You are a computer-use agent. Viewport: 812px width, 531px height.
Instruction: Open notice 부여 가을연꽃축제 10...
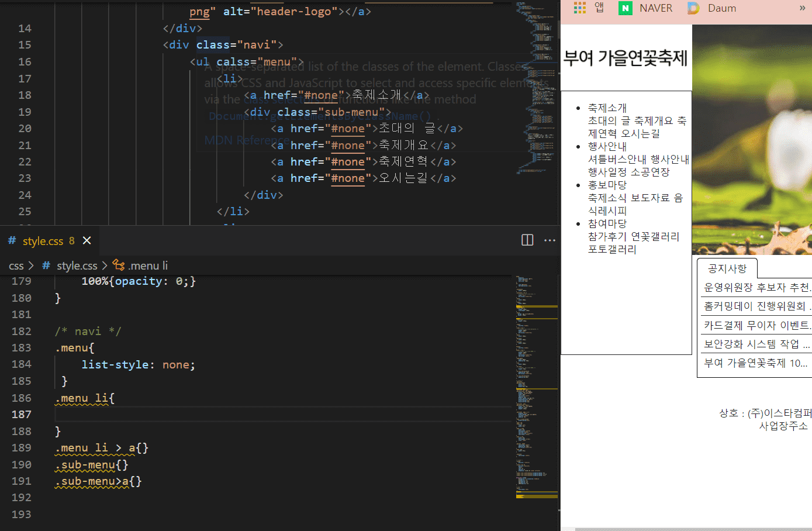(x=756, y=363)
